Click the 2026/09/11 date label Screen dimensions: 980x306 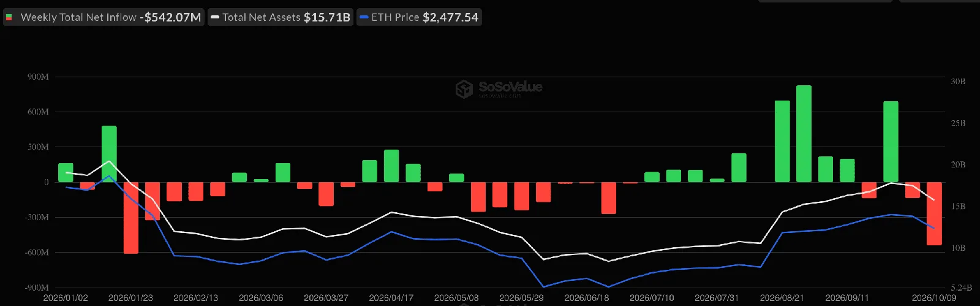(x=847, y=298)
